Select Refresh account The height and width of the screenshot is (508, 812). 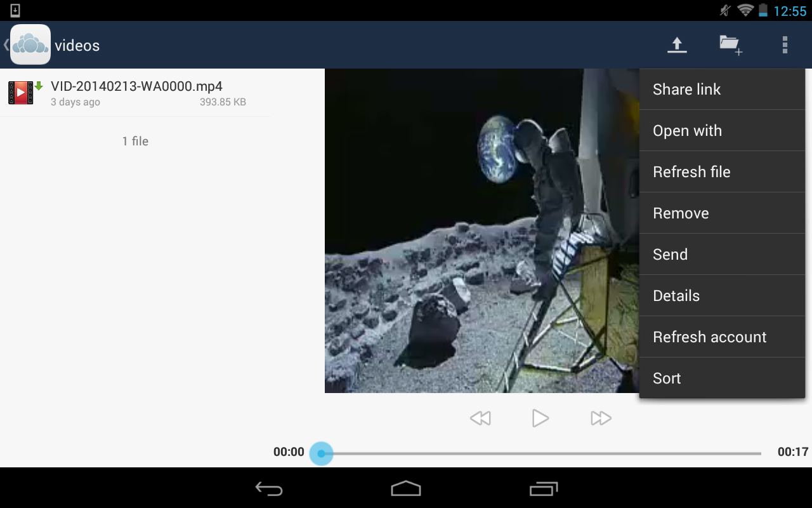[x=722, y=337]
